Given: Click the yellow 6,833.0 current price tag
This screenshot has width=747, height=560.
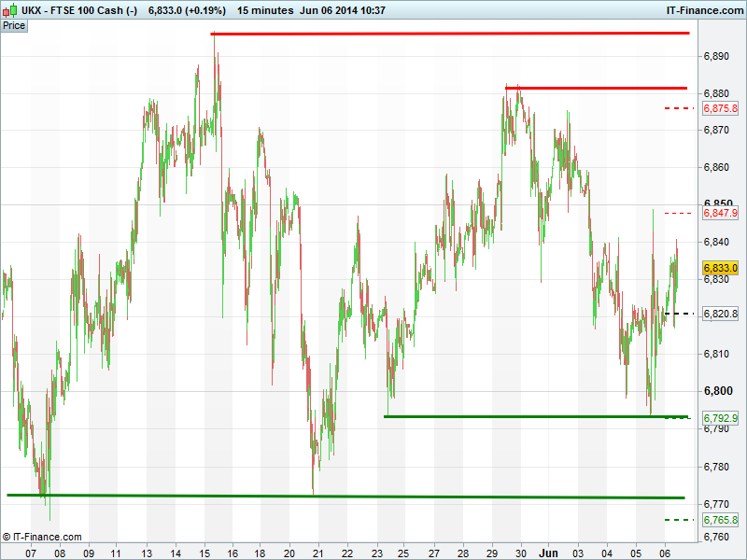Looking at the screenshot, I should tap(720, 267).
